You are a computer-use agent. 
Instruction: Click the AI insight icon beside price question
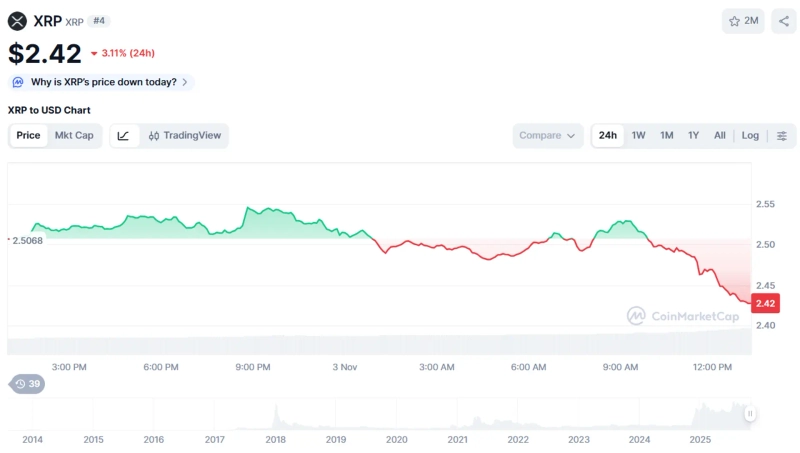(18, 82)
